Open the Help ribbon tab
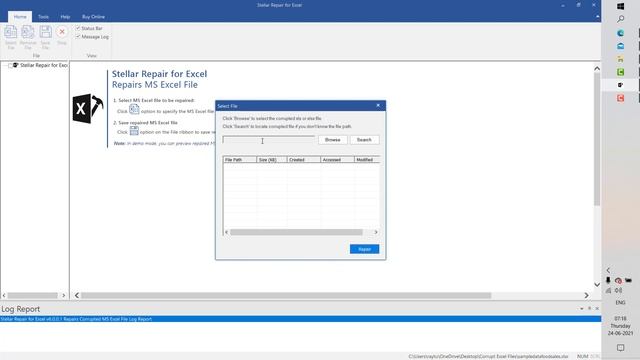The width and height of the screenshot is (640, 360). coord(65,17)
